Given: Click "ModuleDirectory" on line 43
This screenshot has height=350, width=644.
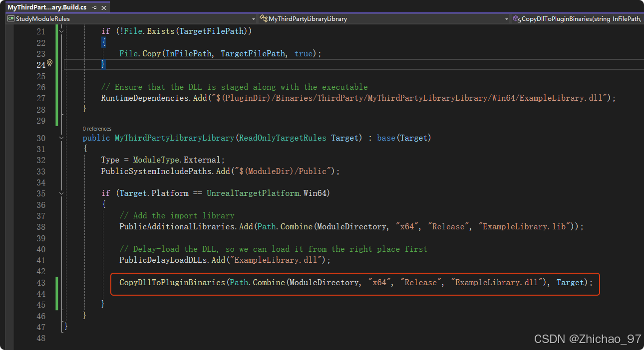Looking at the screenshot, I should coord(324,283).
